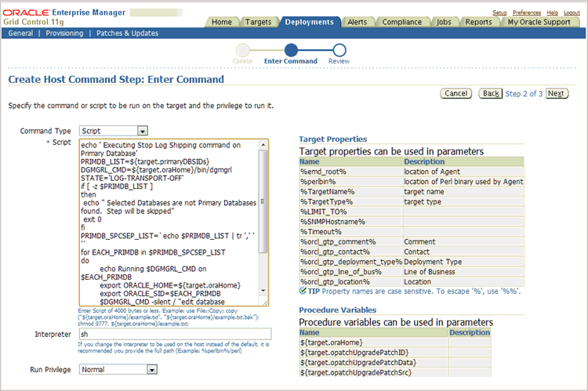Click script box scroll up arrow

click(263, 144)
